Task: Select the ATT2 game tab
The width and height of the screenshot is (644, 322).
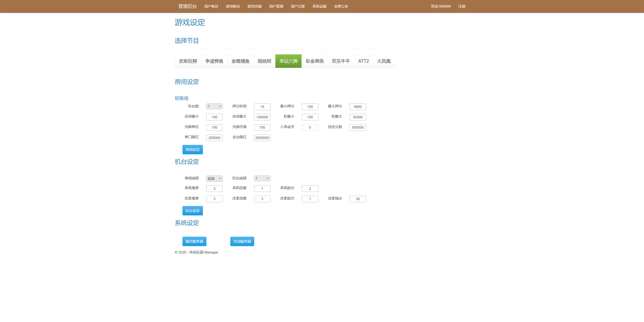Action: click(363, 61)
